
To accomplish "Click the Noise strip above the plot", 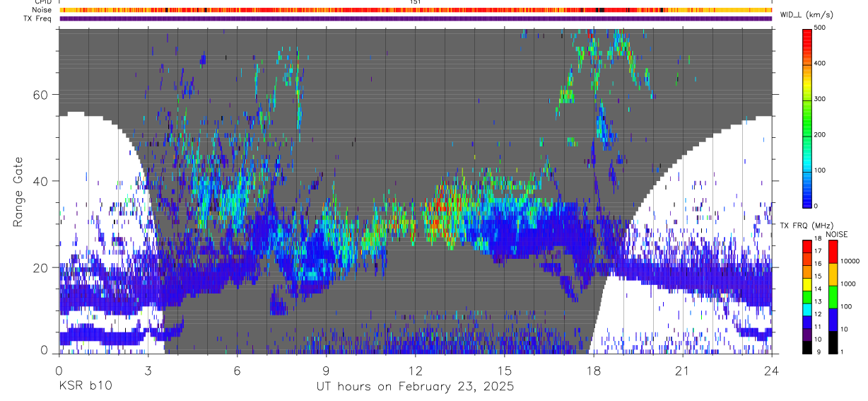I will coord(415,10).
